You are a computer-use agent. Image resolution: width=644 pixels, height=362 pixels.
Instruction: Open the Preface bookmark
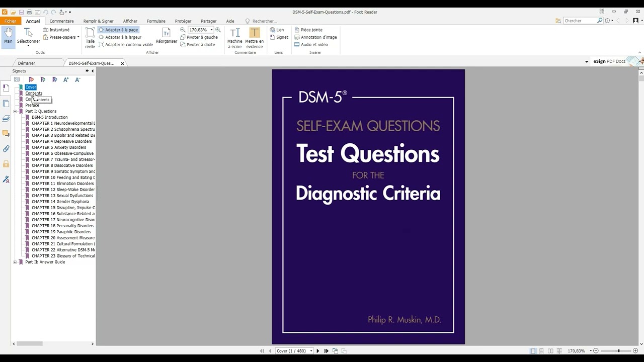point(32,105)
